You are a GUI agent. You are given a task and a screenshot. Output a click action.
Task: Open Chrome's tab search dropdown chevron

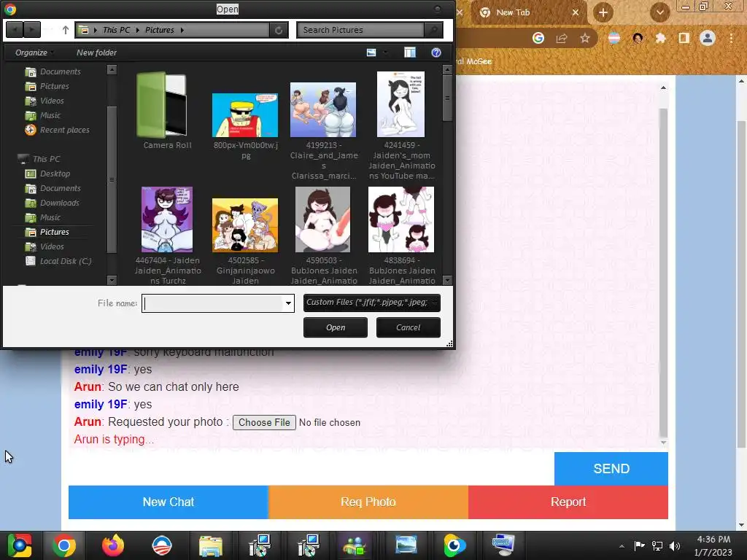659,12
